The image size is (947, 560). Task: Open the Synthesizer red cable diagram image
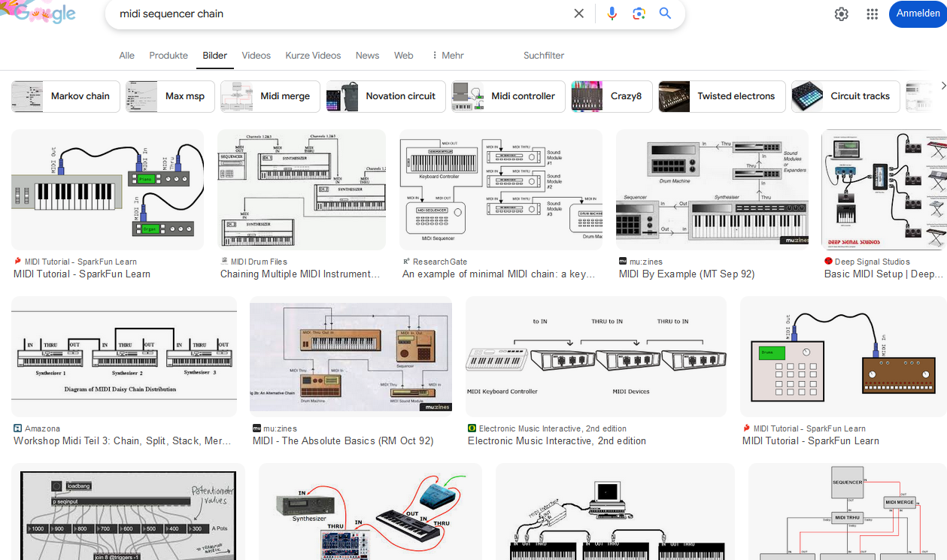370,511
